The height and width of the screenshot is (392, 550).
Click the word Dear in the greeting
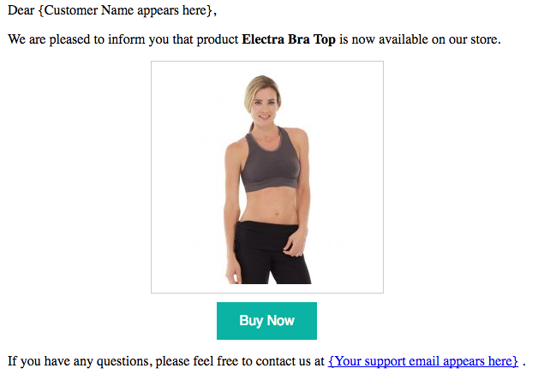(21, 10)
